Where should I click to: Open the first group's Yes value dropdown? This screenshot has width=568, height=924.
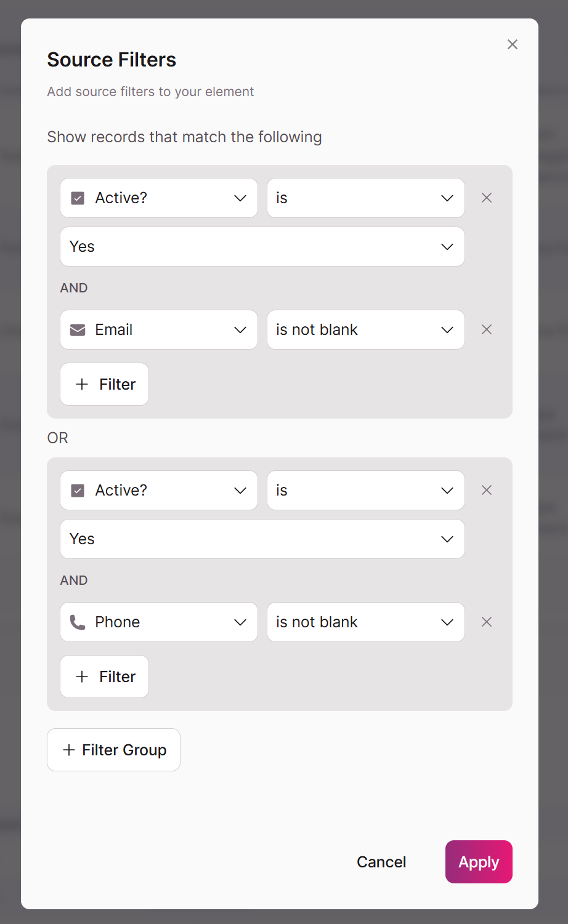262,247
